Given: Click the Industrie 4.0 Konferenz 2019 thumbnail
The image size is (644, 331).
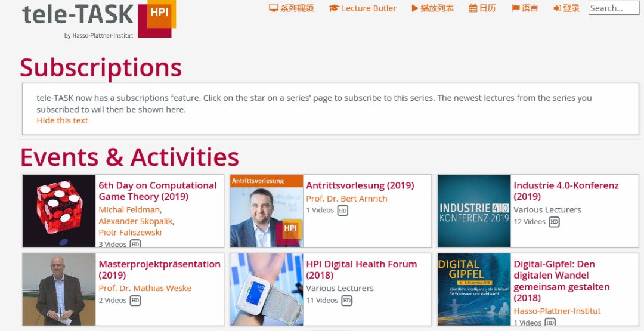Looking at the screenshot, I should point(475,211).
